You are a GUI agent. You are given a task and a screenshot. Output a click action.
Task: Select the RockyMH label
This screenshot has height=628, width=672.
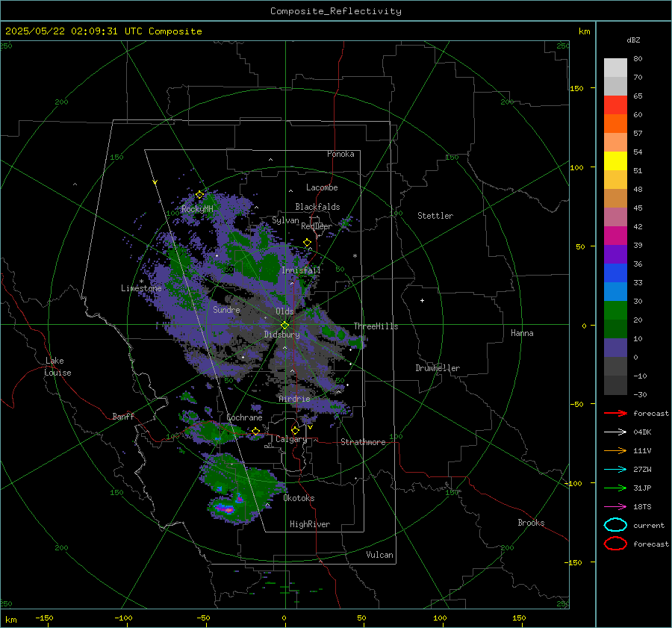point(197,209)
